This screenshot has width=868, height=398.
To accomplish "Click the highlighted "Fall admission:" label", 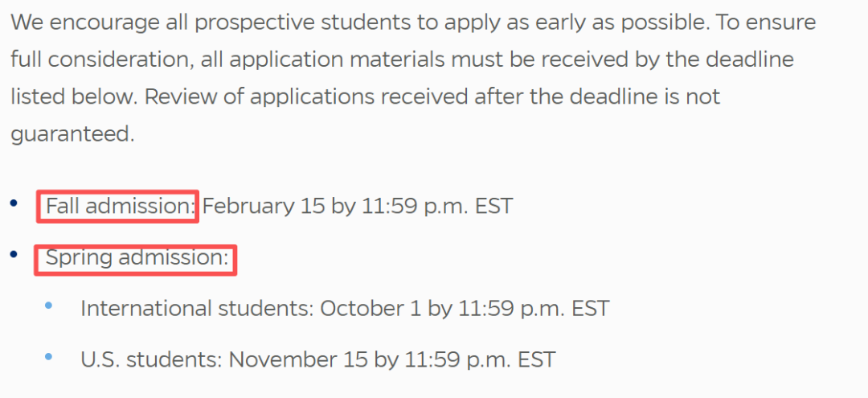I will tap(117, 207).
